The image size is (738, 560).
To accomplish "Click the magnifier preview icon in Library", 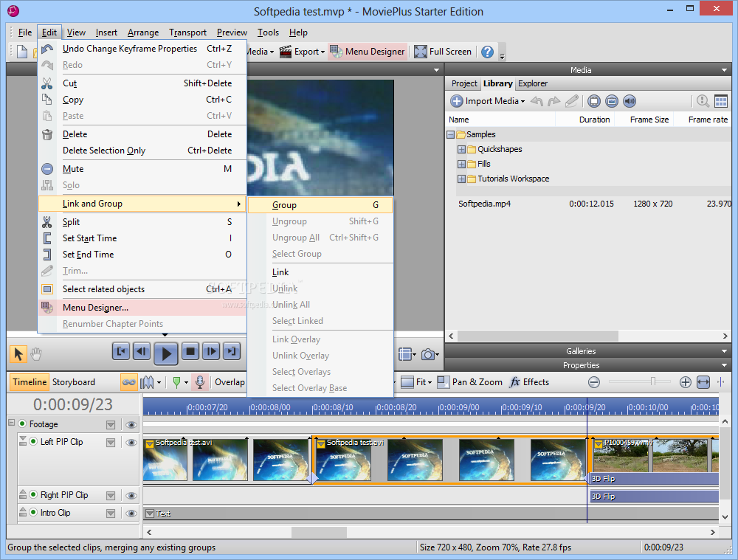I will 703,100.
